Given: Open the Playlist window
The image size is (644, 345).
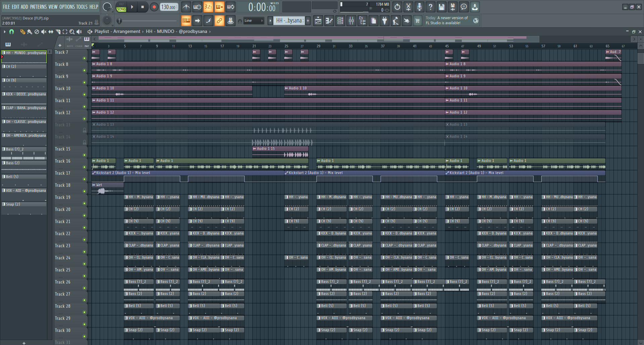Looking at the screenshot, I should 318,21.
